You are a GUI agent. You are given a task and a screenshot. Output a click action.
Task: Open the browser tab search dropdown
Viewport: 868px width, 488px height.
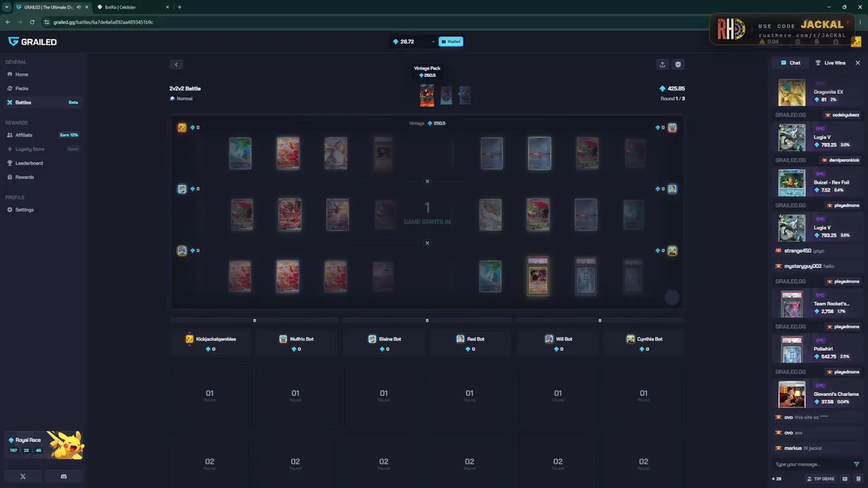(6, 7)
